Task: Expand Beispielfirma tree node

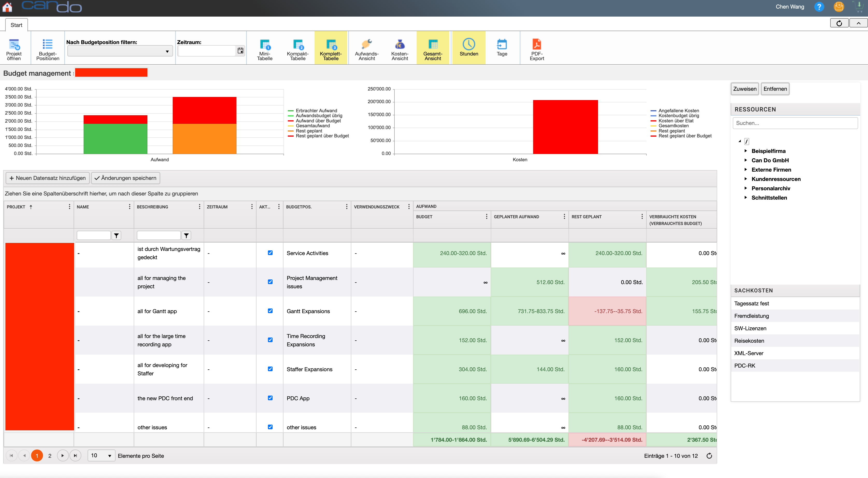Action: 746,151
